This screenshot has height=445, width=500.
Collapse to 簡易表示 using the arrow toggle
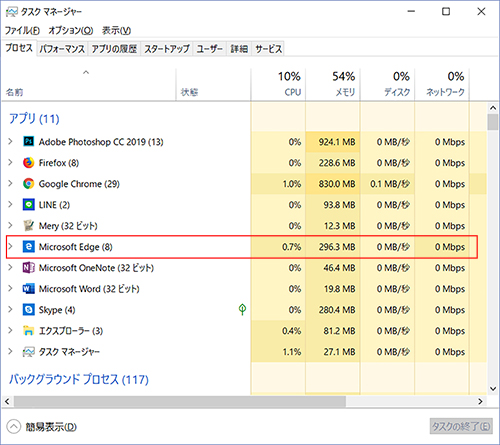pos(14,427)
